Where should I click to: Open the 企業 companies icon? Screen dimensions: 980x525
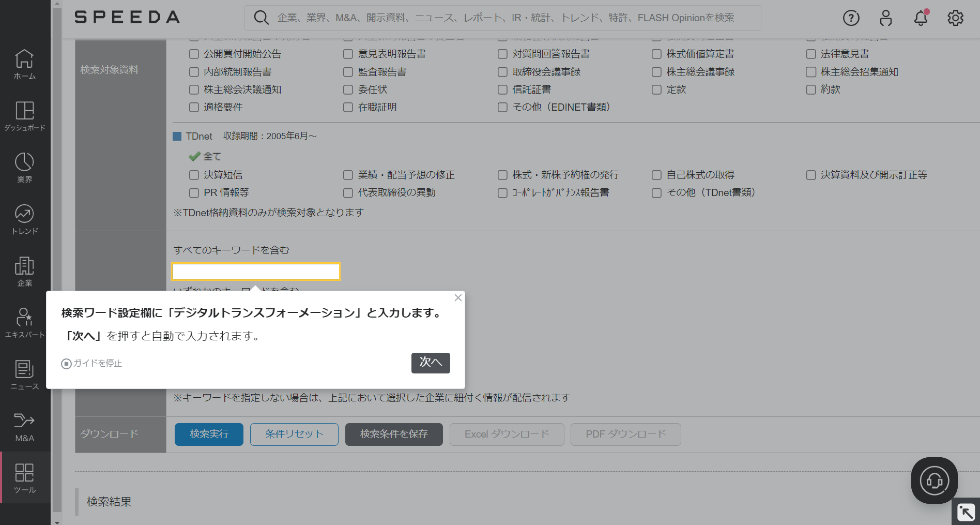point(24,270)
